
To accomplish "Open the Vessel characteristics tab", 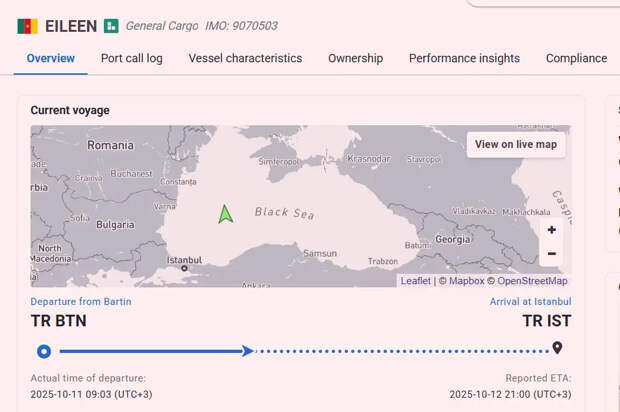I will coord(245,58).
